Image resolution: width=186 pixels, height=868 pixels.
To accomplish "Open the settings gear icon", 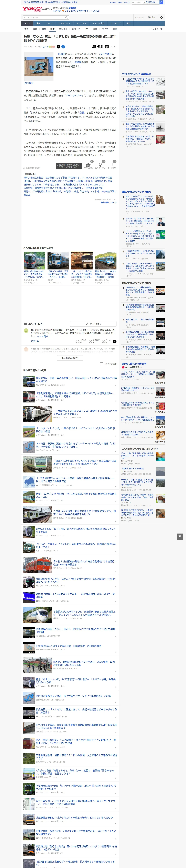I will (x=161, y=18).
